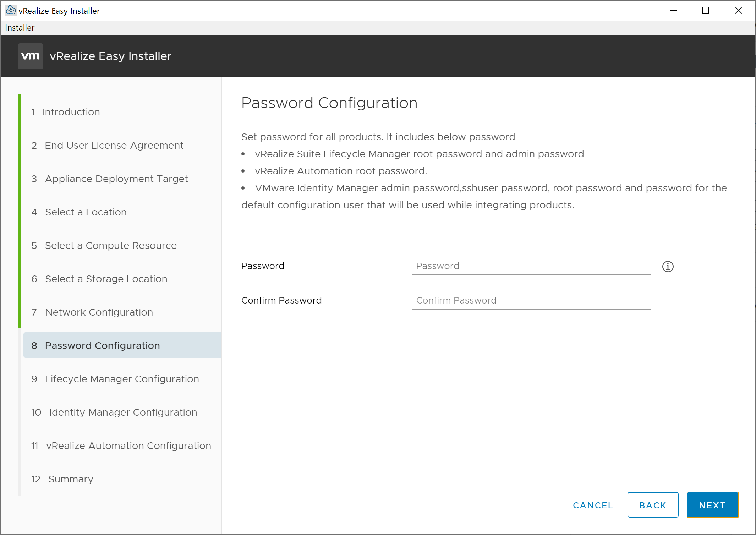
Task: Click into the Confirm Password field
Action: (x=531, y=300)
